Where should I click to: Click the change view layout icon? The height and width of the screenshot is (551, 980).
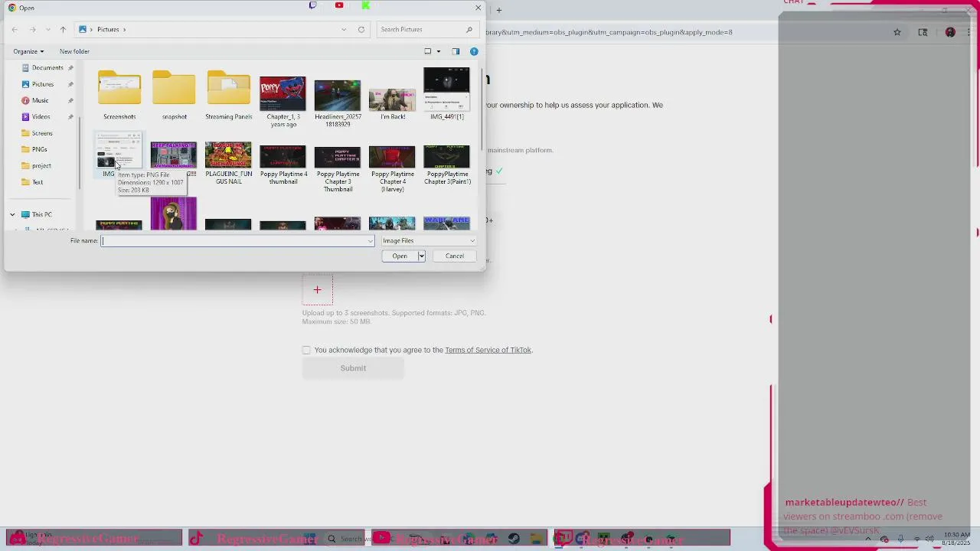[x=428, y=51]
